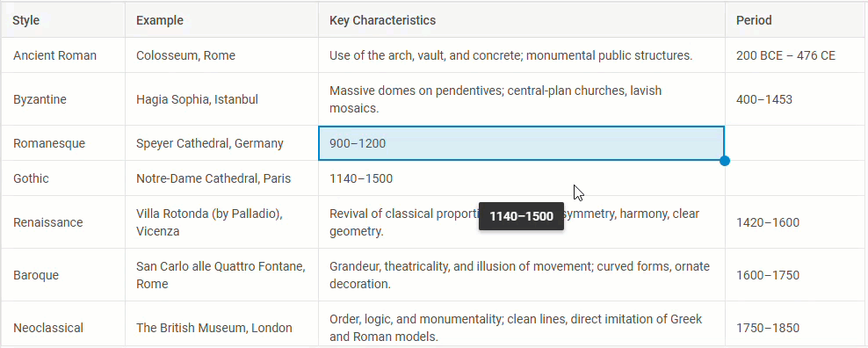868x348 pixels.
Task: Click the Key Characteristics column header
Action: [x=522, y=20]
